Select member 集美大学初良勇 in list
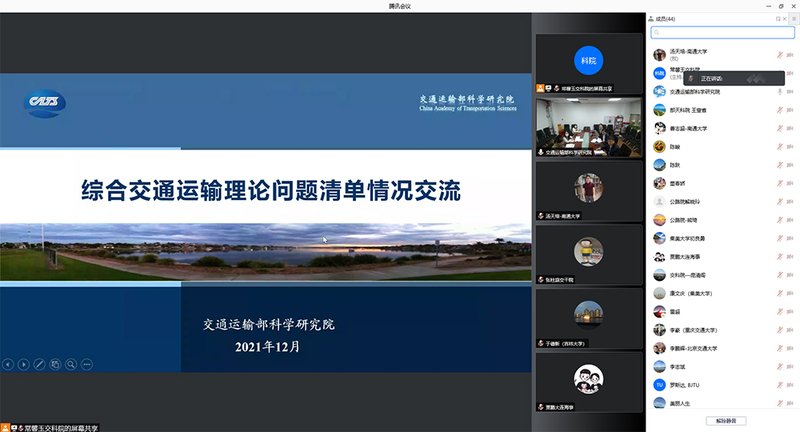Viewport: 800px width, 432px height. (722, 238)
